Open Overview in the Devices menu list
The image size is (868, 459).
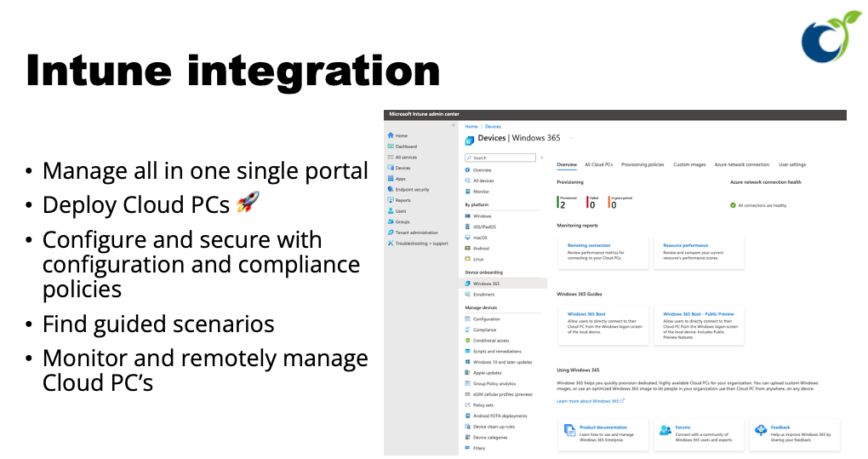coord(478,170)
